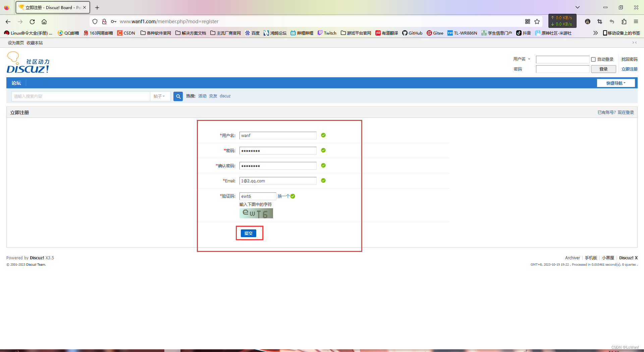Click the 现在登录 link
This screenshot has height=352, width=644.
pyautogui.click(x=626, y=113)
